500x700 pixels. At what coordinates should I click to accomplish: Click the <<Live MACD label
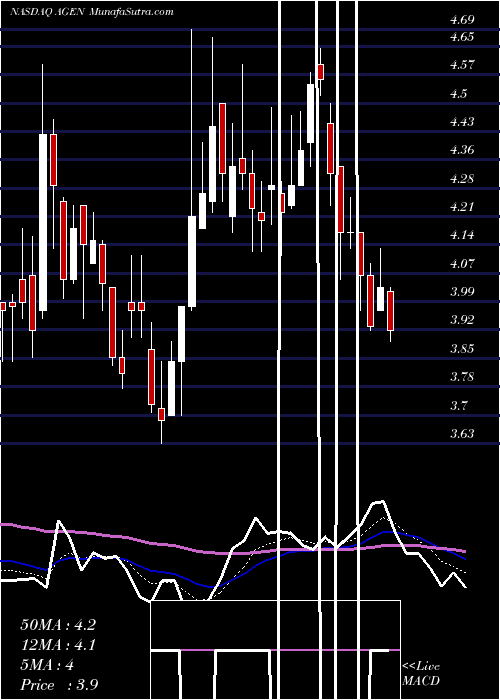[x=421, y=674]
